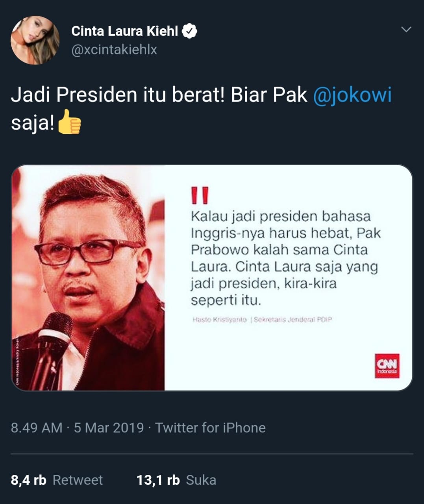424x504 pixels.
Task: View the 13,1 rb Suka list
Action: (x=176, y=480)
